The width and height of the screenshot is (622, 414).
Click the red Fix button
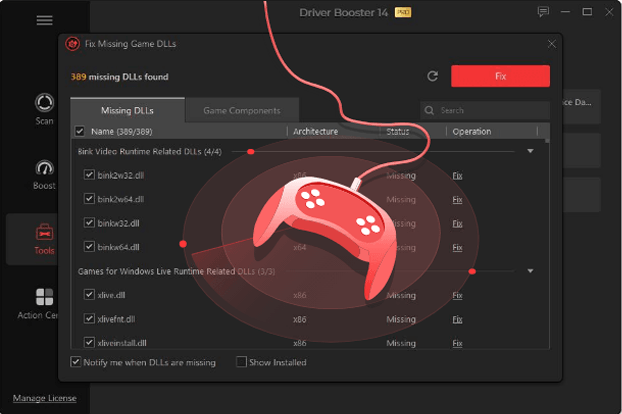[500, 76]
